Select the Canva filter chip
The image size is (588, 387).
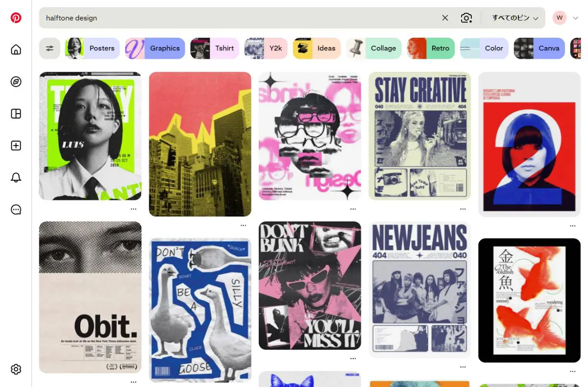coord(539,48)
